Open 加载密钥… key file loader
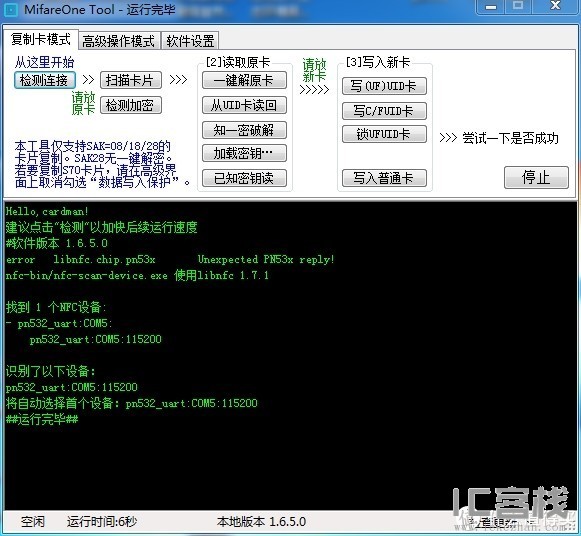Screen dimensions: 581x536 pos(244,153)
